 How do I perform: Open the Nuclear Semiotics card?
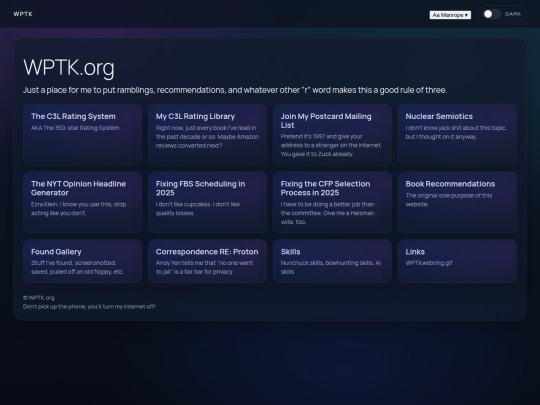tap(457, 135)
